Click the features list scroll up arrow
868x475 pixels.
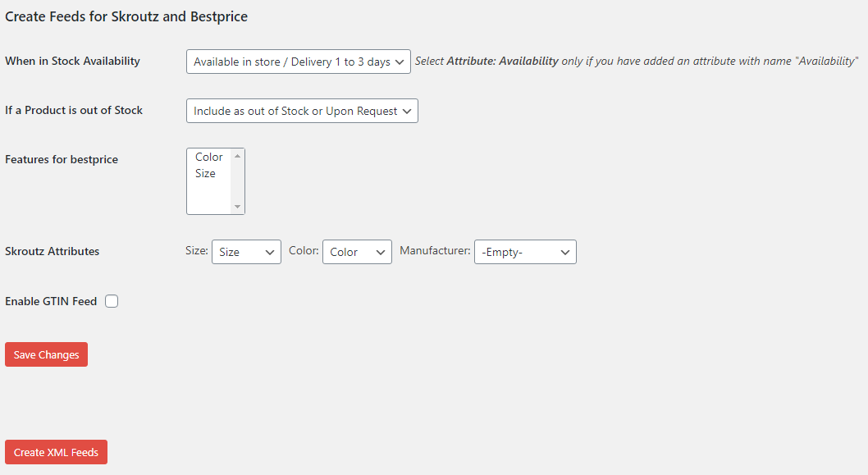point(237,156)
